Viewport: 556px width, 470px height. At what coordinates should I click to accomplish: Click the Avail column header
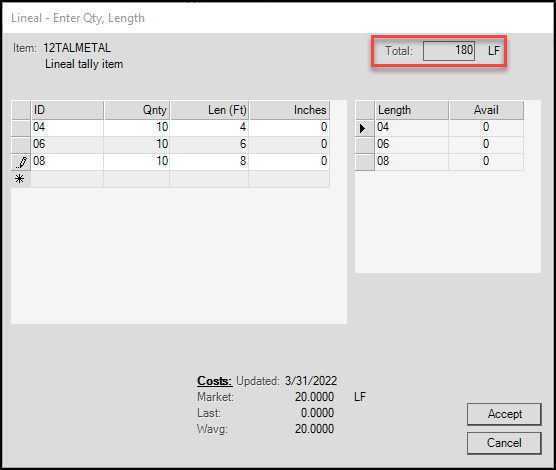(486, 110)
